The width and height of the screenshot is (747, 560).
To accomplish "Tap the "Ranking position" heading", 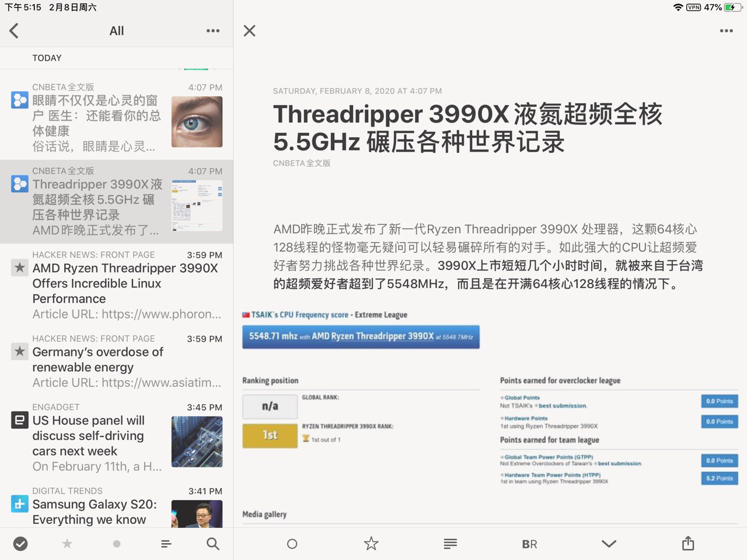I will pos(270,381).
